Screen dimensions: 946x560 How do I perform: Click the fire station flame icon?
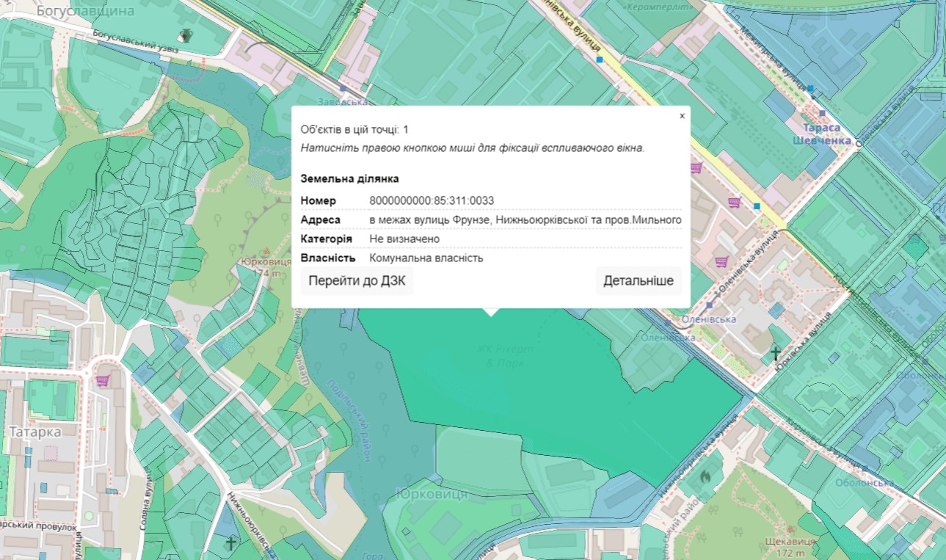click(x=705, y=476)
